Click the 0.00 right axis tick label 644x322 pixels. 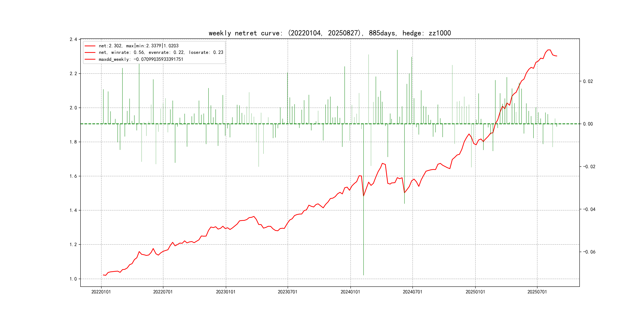pyautogui.click(x=588, y=124)
